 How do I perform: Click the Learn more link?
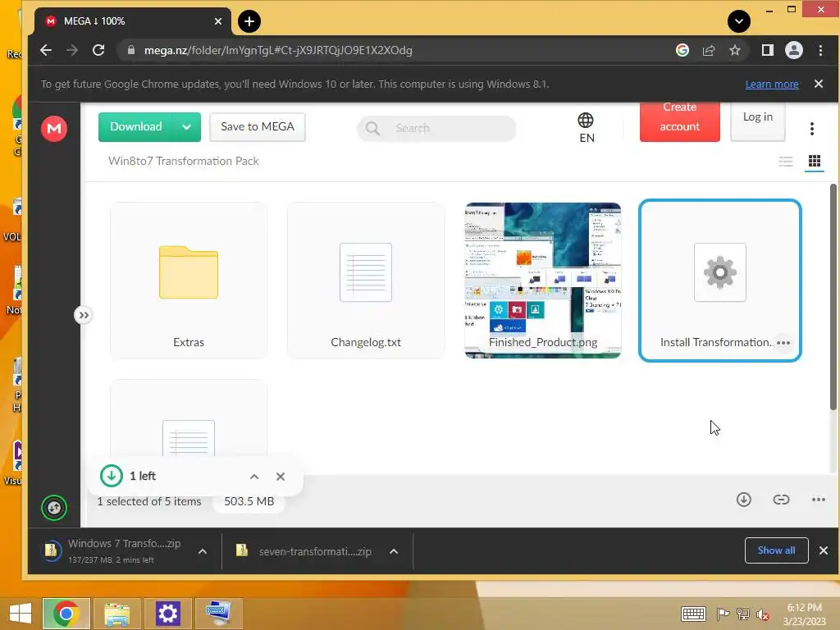point(771,84)
